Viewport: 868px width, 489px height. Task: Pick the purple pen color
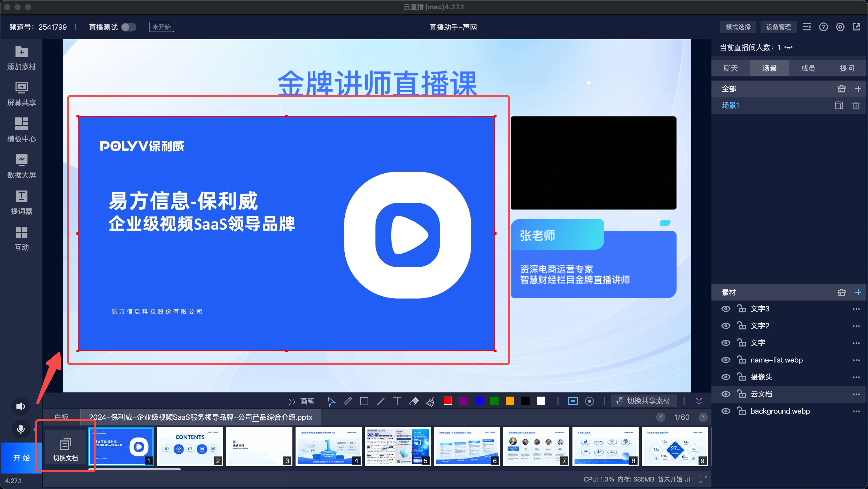coord(463,401)
